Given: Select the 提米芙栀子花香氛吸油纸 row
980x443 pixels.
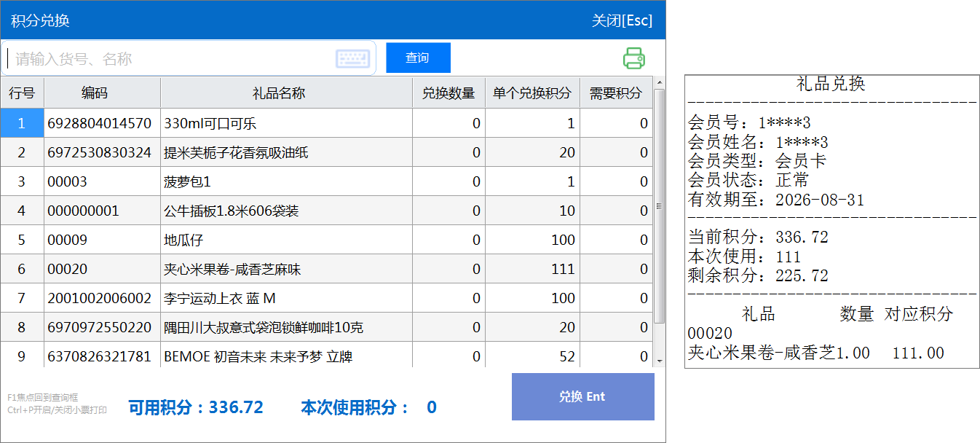Looking at the screenshot, I should 285,153.
